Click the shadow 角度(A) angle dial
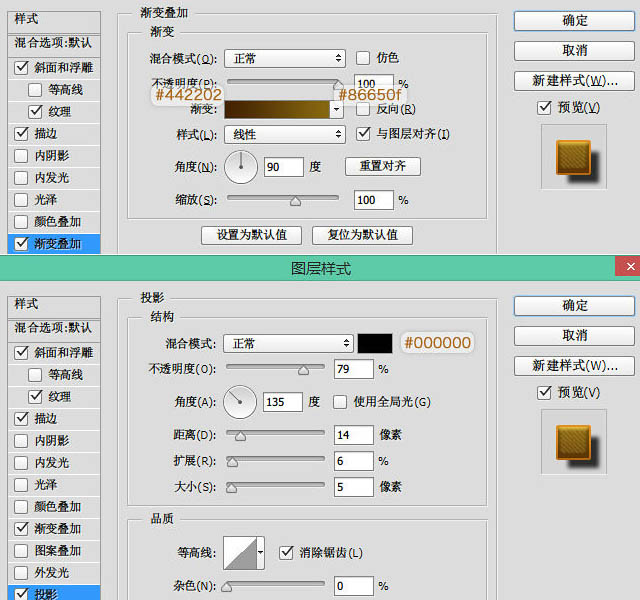640x600 pixels. pyautogui.click(x=240, y=402)
